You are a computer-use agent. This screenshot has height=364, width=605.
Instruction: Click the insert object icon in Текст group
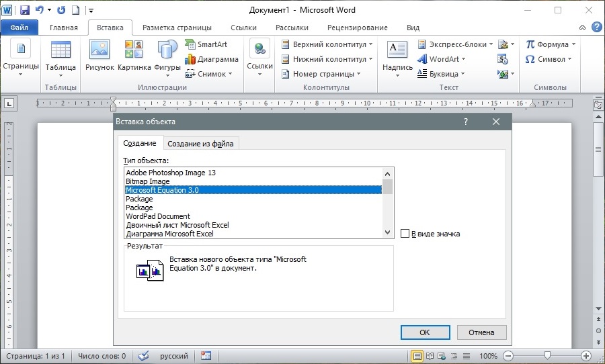(503, 74)
